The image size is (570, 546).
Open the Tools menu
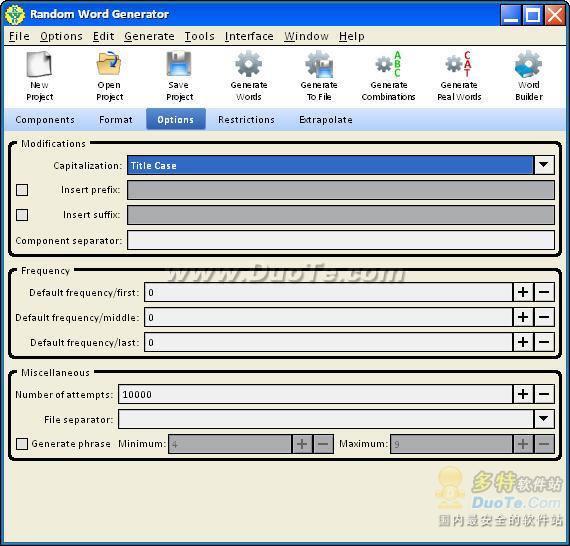coord(200,36)
